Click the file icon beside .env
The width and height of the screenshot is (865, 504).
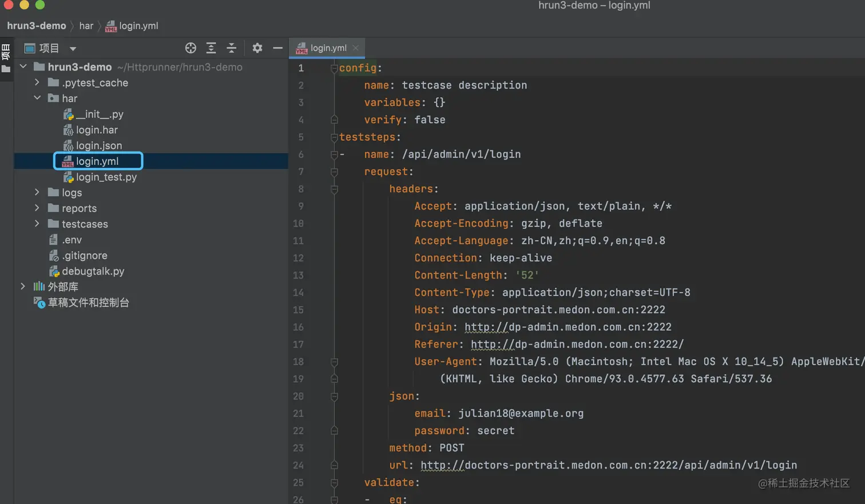point(53,240)
